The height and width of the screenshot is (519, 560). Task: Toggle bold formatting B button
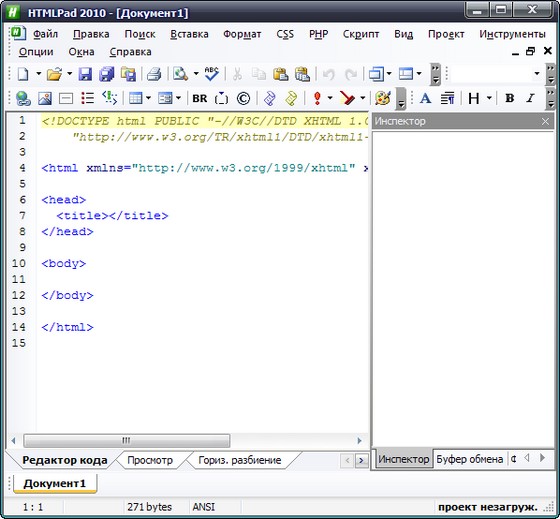510,98
